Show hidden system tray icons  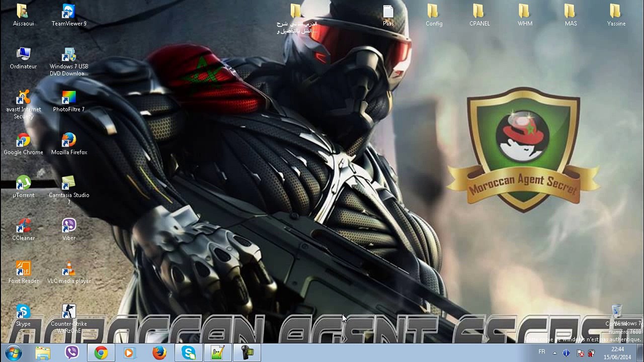[554, 353]
